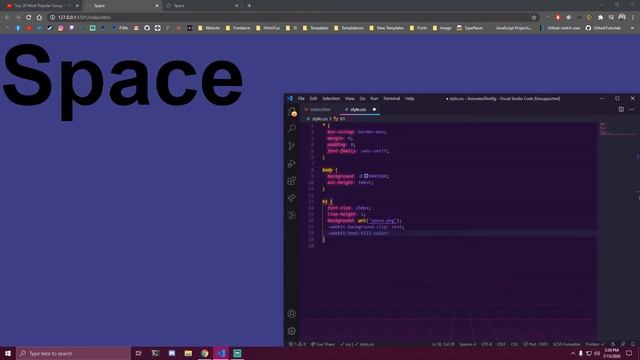
Task: Open the GitHub bookmark icon in bookmarks bar
Action: 147,28
